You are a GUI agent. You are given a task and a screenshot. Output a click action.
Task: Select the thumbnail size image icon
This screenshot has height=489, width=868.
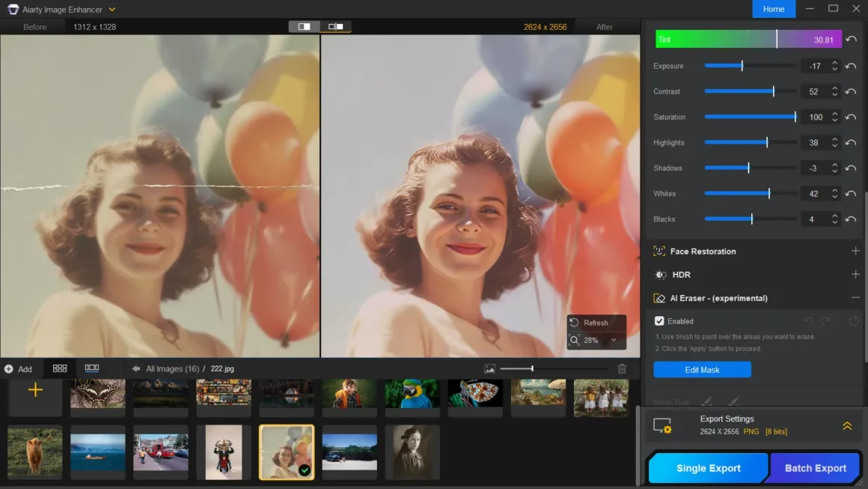[489, 368]
